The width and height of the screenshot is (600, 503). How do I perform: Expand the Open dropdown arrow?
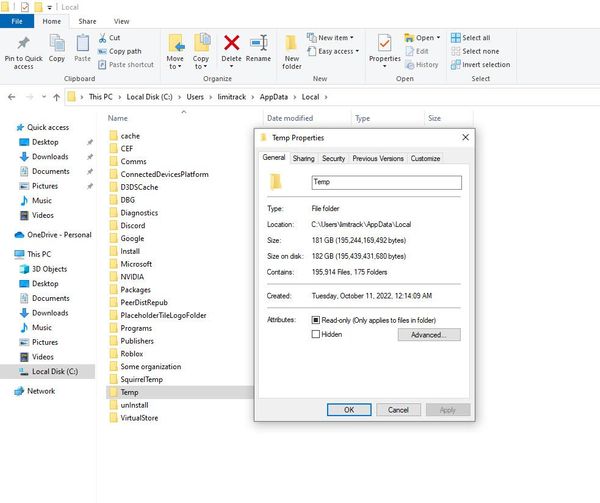439,37
